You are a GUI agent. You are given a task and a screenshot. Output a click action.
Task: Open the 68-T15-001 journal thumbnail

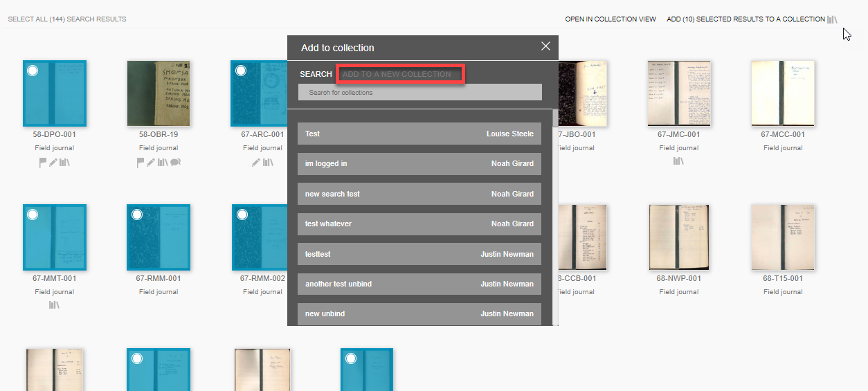pyautogui.click(x=783, y=237)
